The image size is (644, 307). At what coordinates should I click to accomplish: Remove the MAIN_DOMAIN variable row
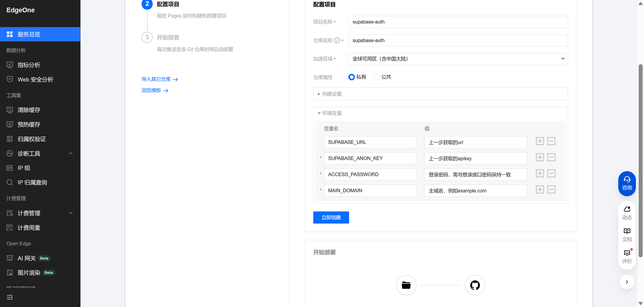point(551,189)
